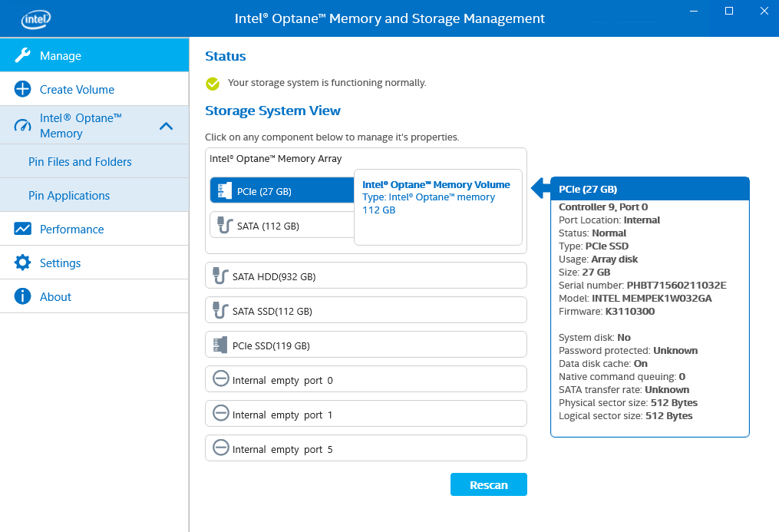
Task: Click the Manage wrench icon
Action: (x=22, y=55)
